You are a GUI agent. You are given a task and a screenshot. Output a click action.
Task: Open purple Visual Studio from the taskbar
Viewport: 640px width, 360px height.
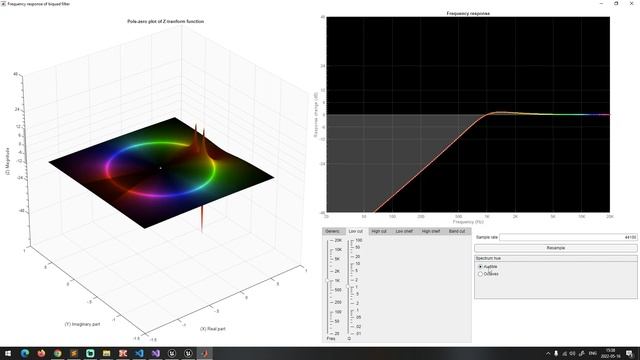point(156,353)
